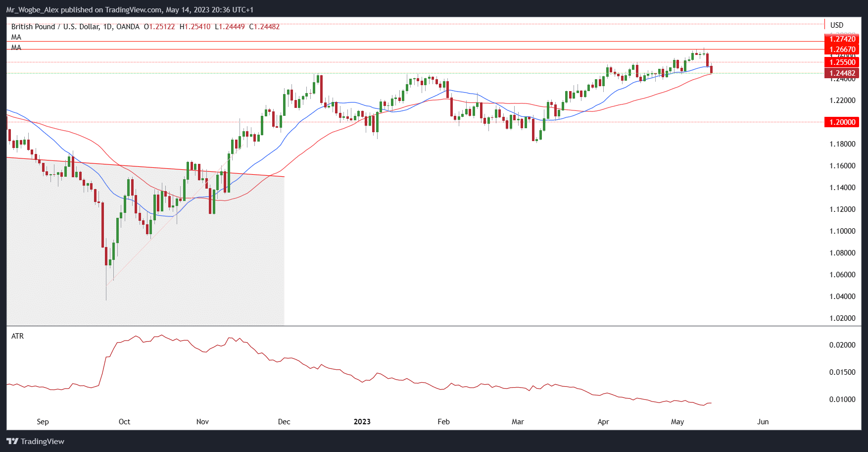Click the 1.18000 price axis tick
The width and height of the screenshot is (868, 452).
click(x=842, y=144)
